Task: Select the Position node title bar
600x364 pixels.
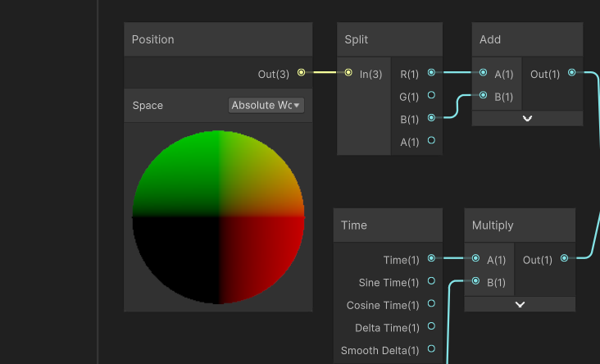Action: tap(217, 39)
